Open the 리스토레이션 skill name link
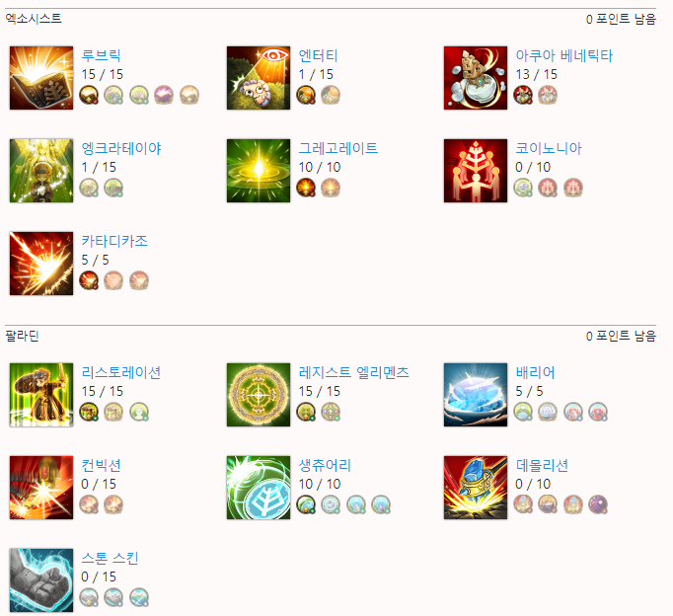The image size is (673, 616). click(121, 372)
